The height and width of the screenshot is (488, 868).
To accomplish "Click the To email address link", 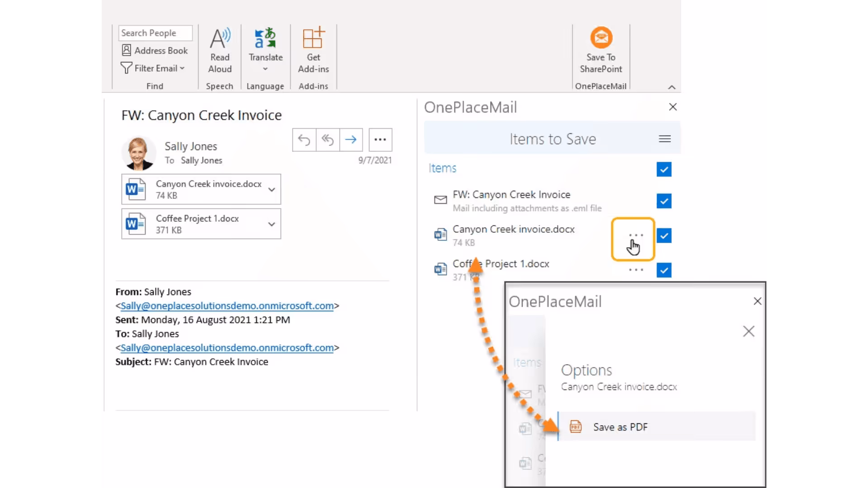I will (227, 348).
